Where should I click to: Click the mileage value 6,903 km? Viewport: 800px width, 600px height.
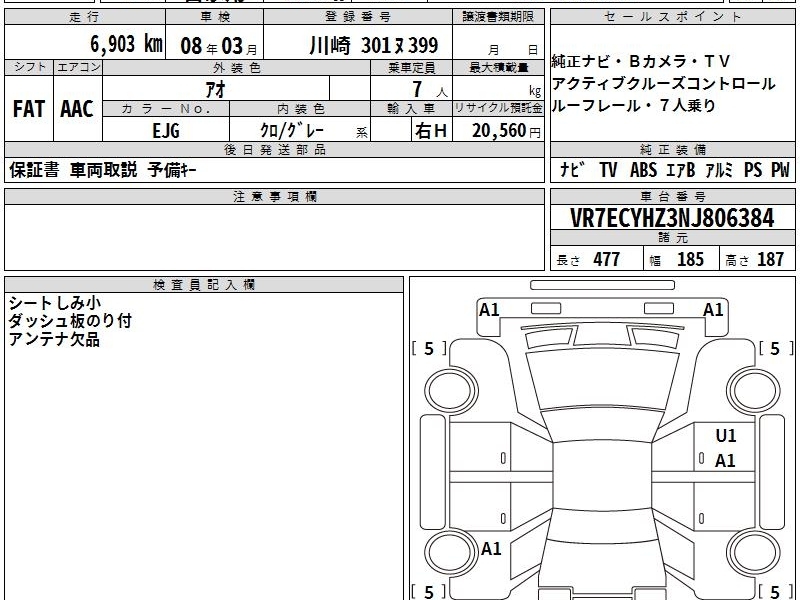(126, 44)
